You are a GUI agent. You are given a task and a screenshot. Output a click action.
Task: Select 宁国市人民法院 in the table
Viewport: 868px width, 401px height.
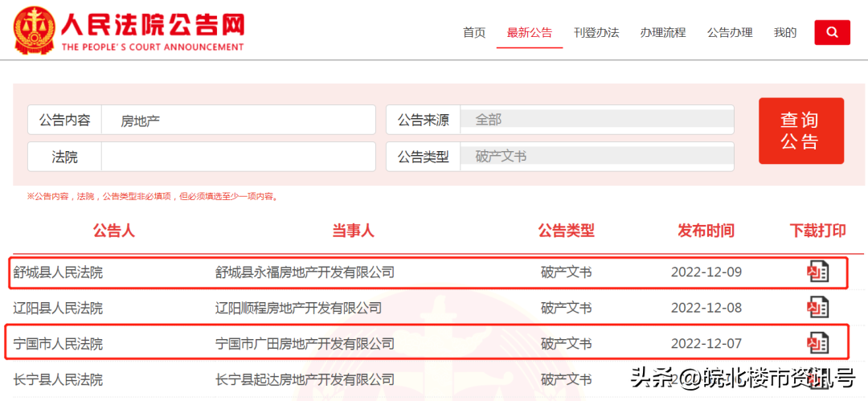(58, 344)
